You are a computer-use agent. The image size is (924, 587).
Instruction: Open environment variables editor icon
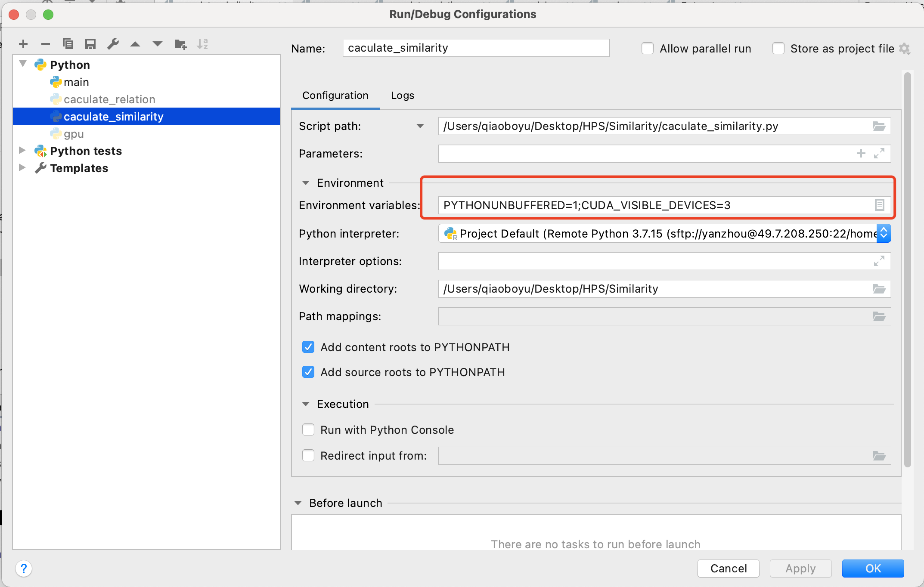(879, 205)
